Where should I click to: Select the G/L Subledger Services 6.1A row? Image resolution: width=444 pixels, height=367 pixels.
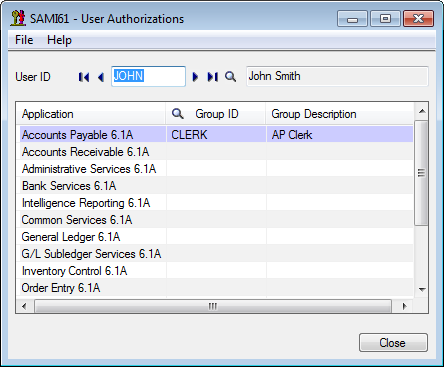pos(216,254)
